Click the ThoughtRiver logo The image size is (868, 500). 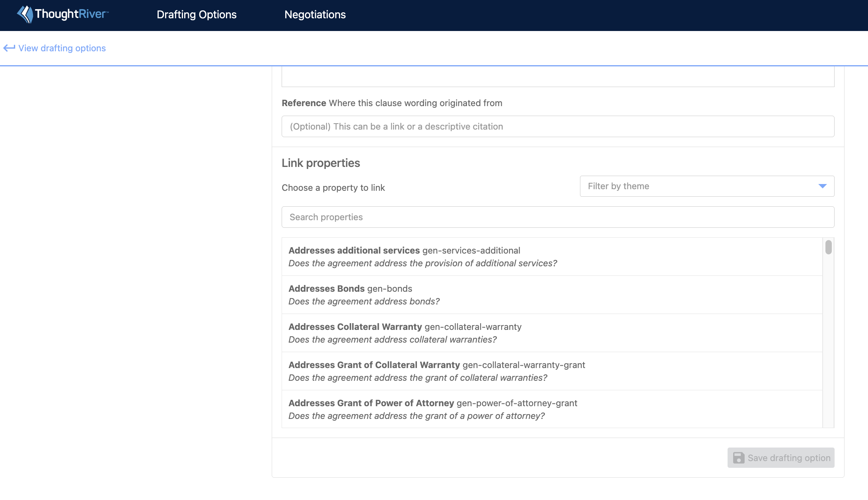point(63,14)
